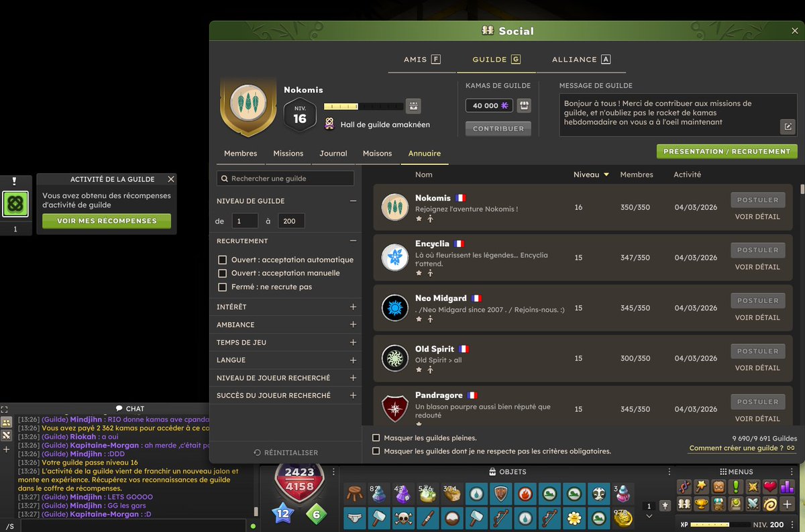Reset filters with Réinitialiser

pyautogui.click(x=286, y=453)
